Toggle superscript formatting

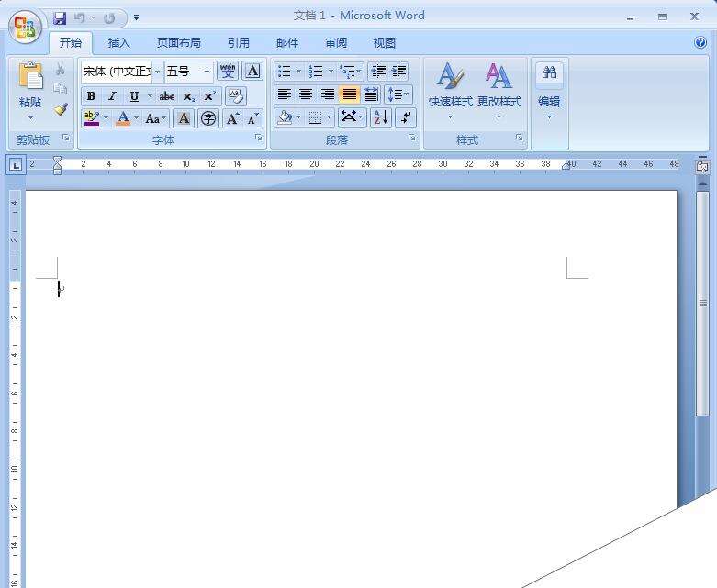(x=209, y=96)
